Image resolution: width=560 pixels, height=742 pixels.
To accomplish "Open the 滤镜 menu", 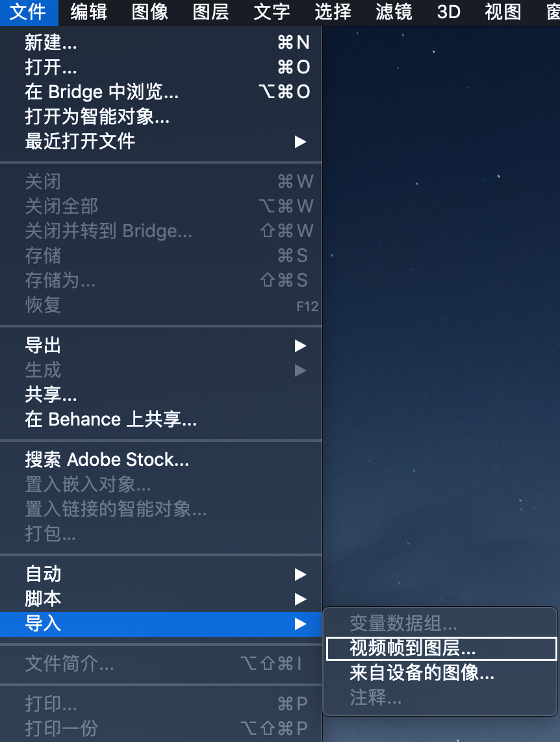I will (394, 12).
